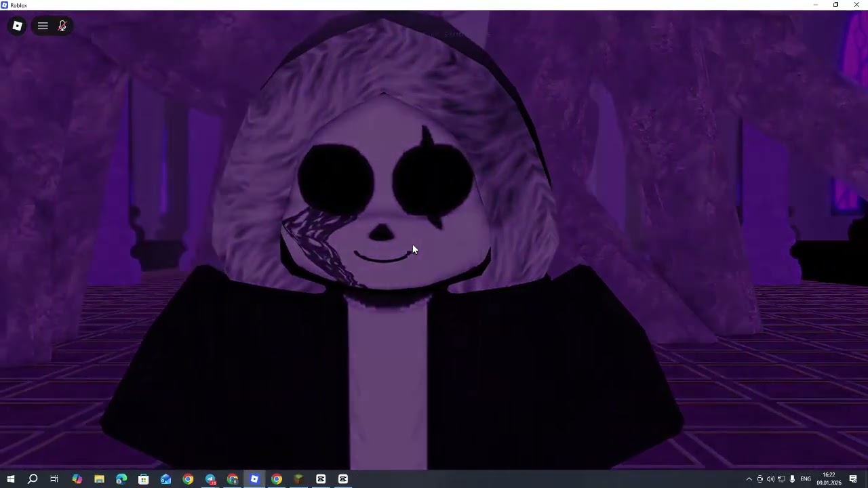Image resolution: width=868 pixels, height=488 pixels.
Task: Open Chrome icon between Roblox and Minecraft
Action: click(x=277, y=479)
